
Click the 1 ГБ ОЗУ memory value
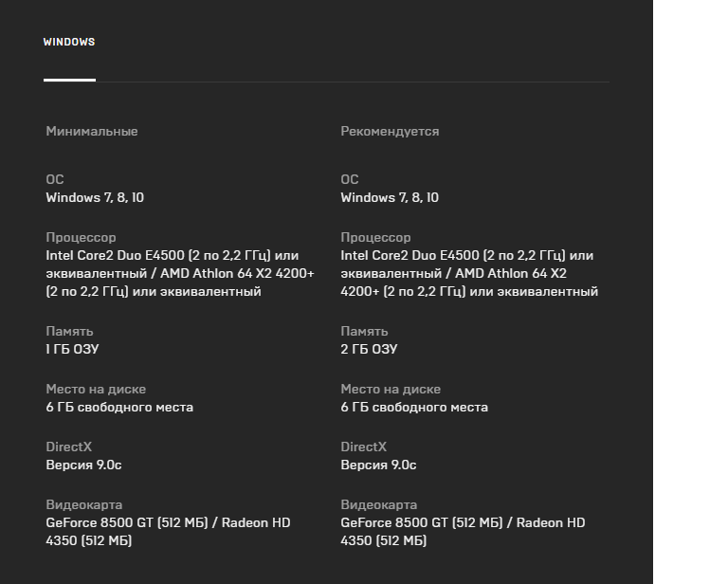(72, 349)
